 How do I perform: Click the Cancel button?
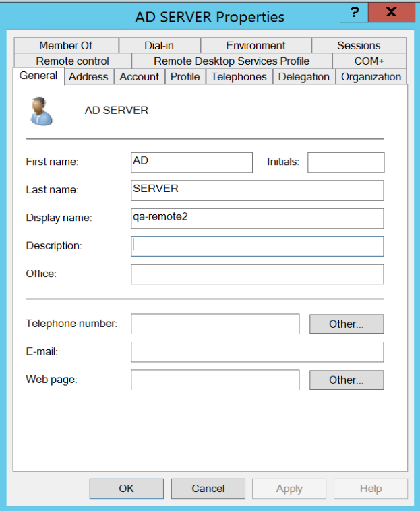point(208,489)
